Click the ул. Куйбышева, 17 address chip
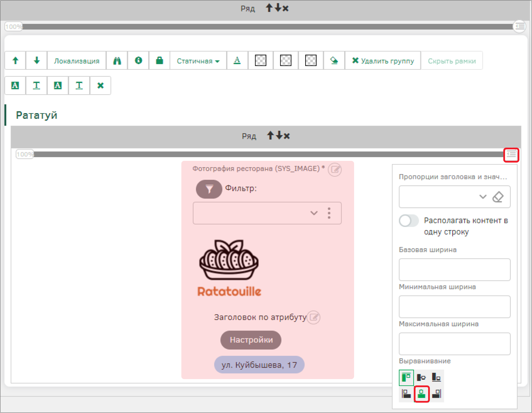 click(x=259, y=365)
